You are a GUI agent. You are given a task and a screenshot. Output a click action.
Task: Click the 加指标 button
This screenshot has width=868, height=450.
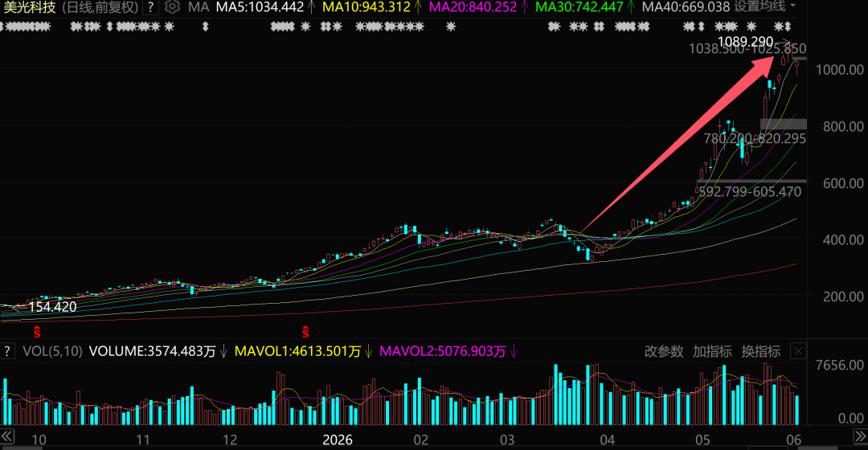[x=712, y=351]
